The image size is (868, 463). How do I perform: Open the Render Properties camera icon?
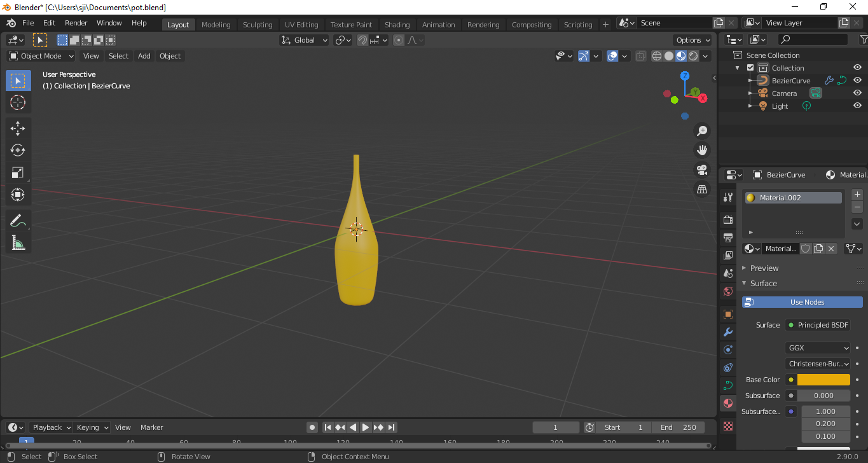[727, 219]
